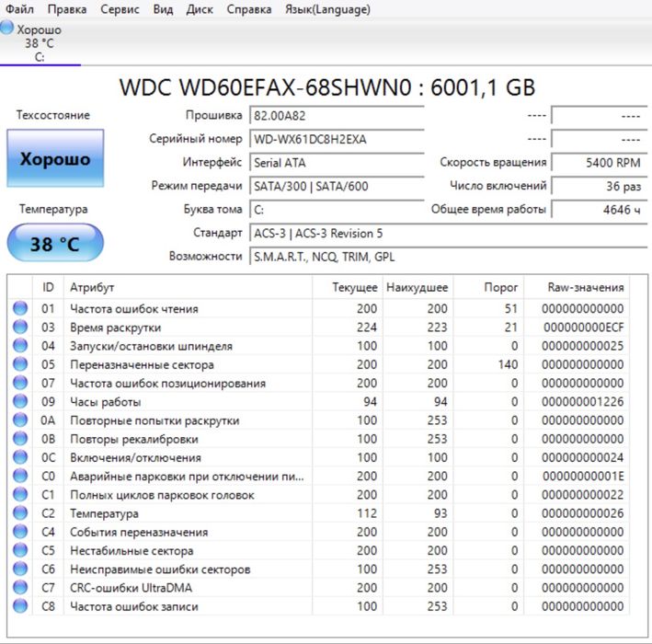652x644 pixels.
Task: Click the status icon for attribute 07
Action: (20, 383)
